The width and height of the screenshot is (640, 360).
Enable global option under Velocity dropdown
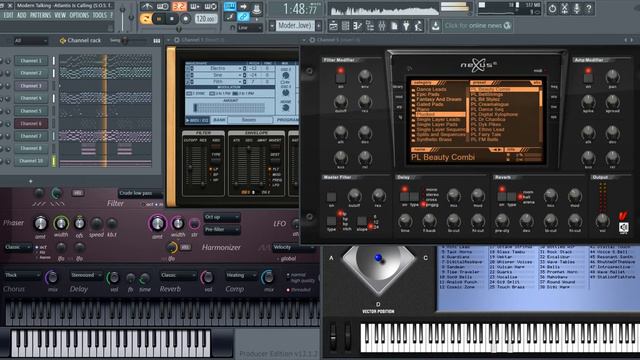tap(287, 258)
